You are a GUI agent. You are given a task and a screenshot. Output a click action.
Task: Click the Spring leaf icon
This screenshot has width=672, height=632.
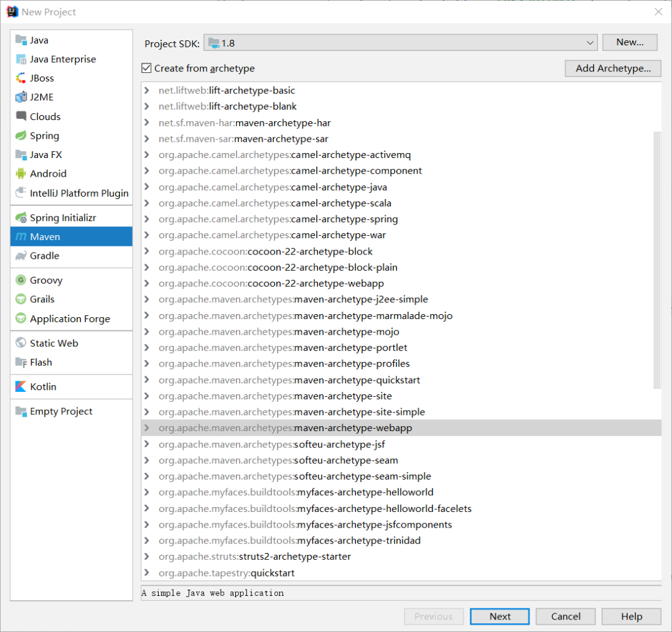pyautogui.click(x=21, y=136)
